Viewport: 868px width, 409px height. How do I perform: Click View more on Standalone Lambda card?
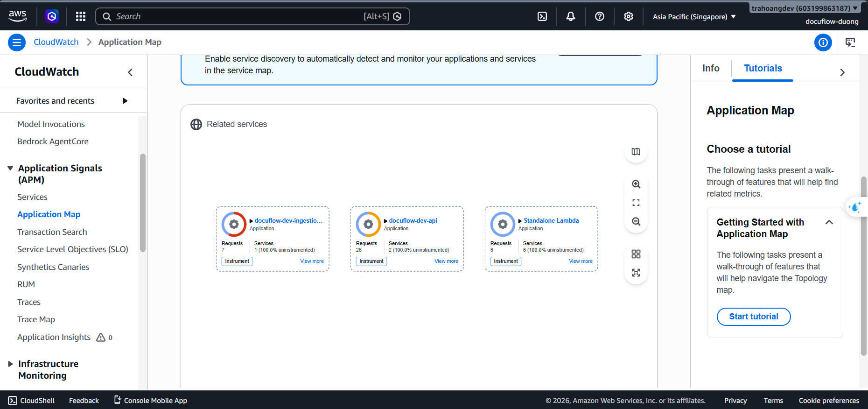581,261
